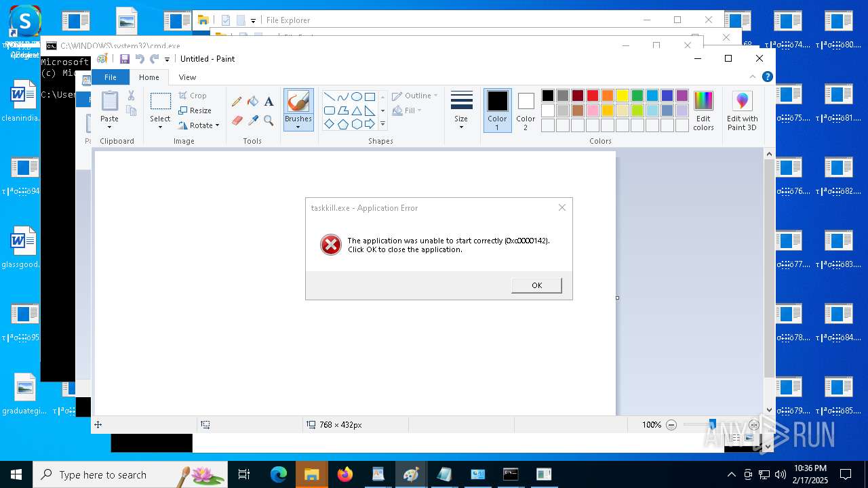
Task: Choose the Right arrow shape
Action: [x=370, y=124]
